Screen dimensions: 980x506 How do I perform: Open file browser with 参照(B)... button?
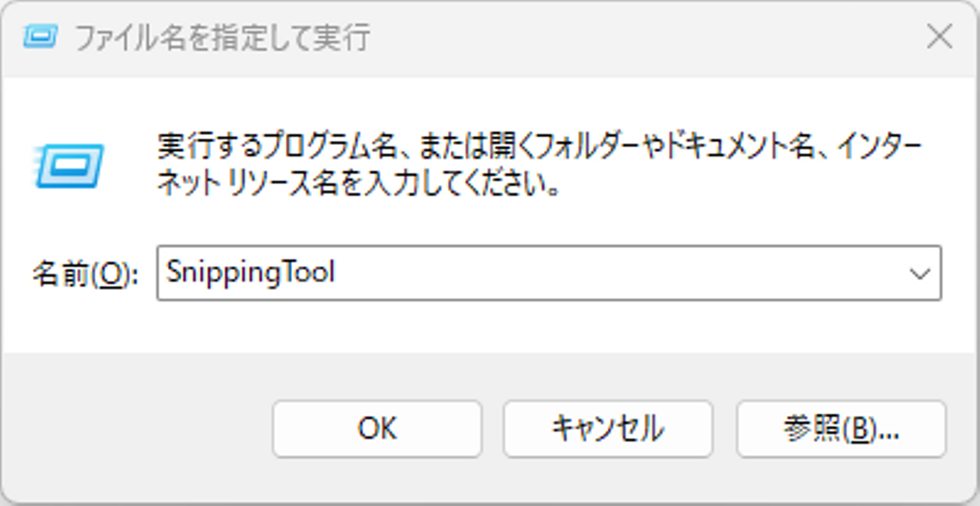pos(841,428)
